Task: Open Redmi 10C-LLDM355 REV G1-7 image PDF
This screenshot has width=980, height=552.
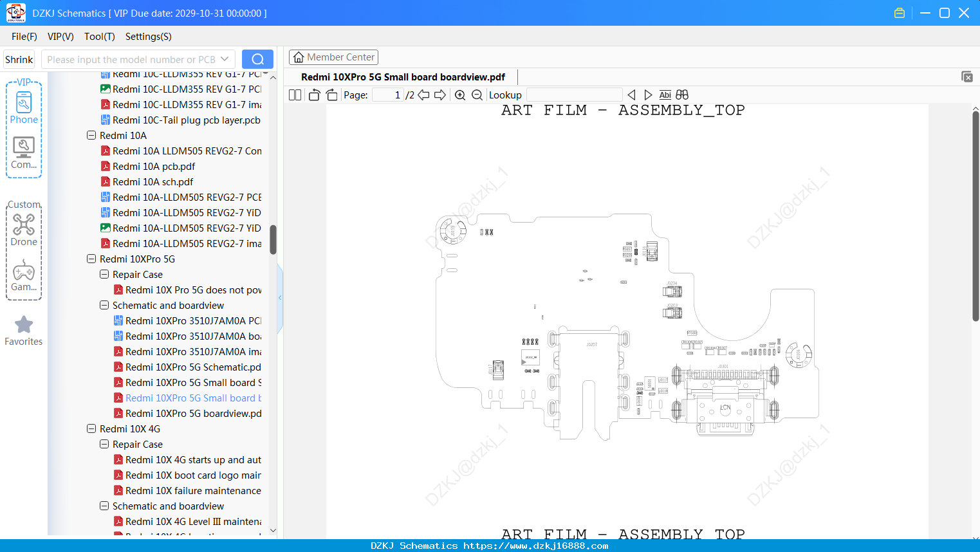Action: pos(187,104)
